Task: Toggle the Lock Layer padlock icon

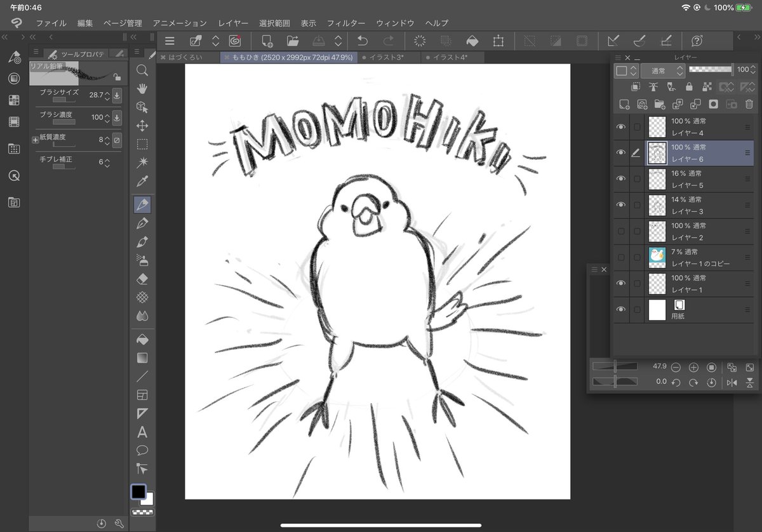Action: pos(690,87)
